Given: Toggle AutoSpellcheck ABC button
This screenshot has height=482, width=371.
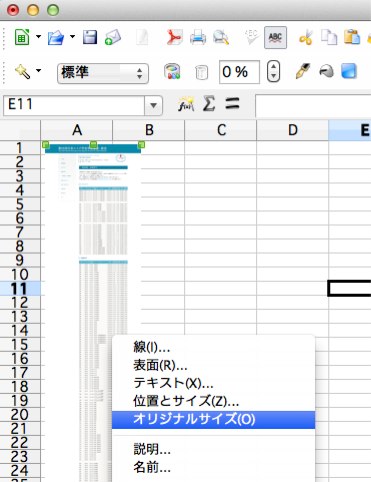Looking at the screenshot, I should [x=275, y=37].
